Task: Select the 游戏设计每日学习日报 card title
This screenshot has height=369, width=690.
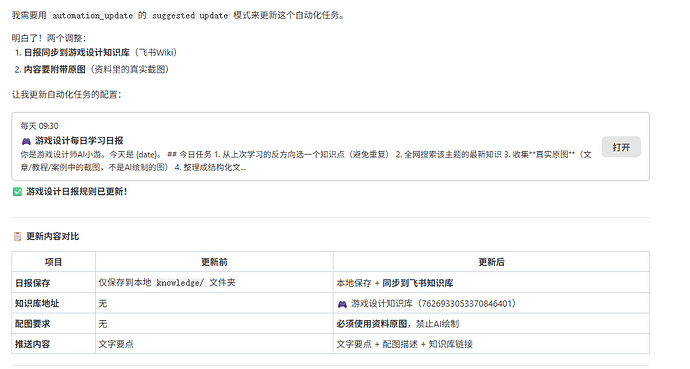Action: 79,141
